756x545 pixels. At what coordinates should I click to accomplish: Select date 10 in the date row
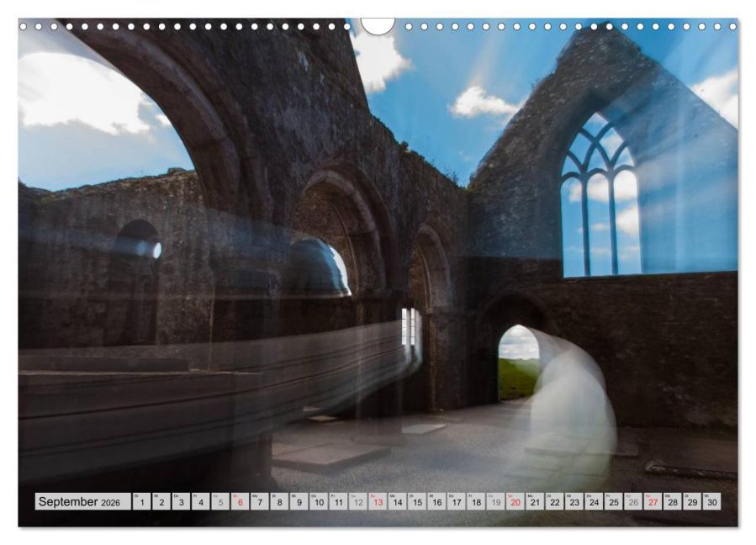pyautogui.click(x=319, y=502)
